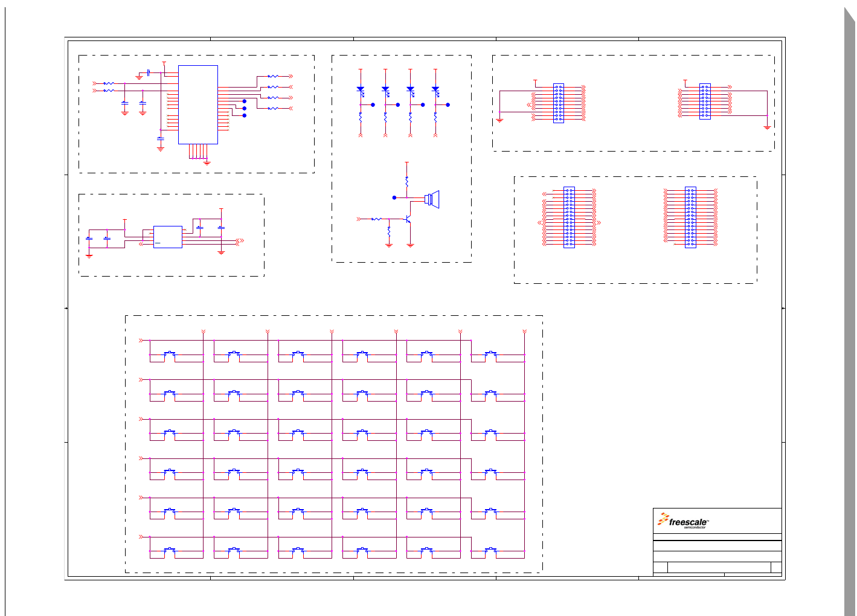
Task: Click the first column port arrow above the keypad
Action: pos(204,332)
